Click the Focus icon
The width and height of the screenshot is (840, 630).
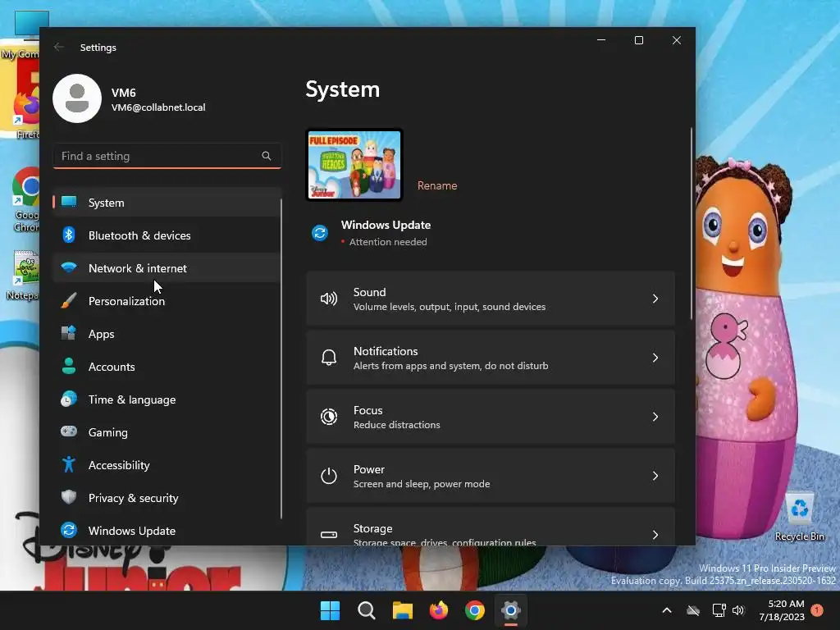pyautogui.click(x=329, y=416)
